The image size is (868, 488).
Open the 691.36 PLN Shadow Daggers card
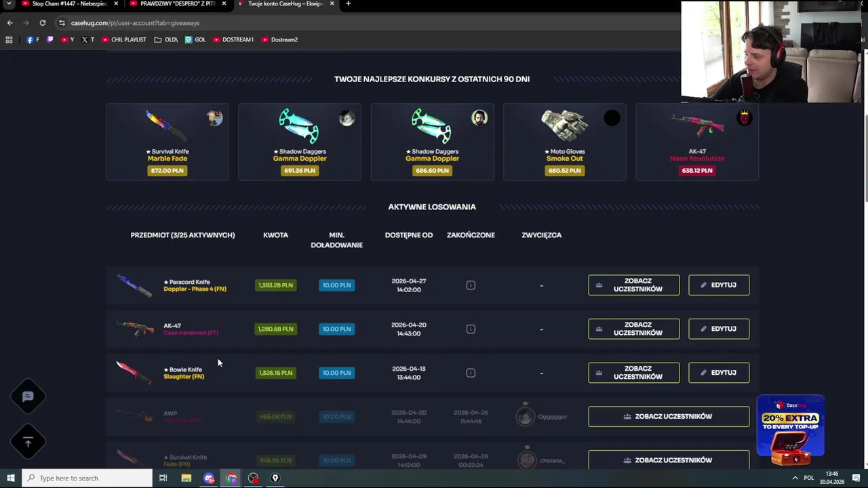300,142
